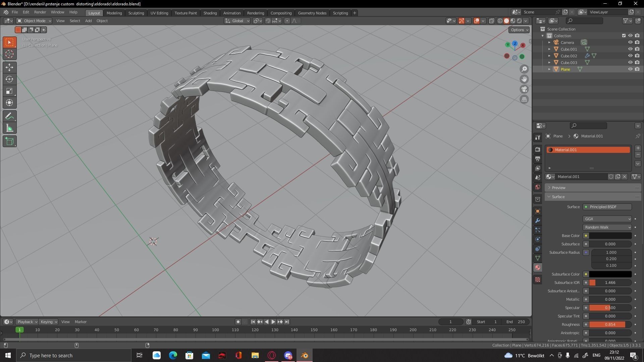Open the GGX distribution dropdown
The height and width of the screenshot is (362, 644).
pyautogui.click(x=607, y=219)
